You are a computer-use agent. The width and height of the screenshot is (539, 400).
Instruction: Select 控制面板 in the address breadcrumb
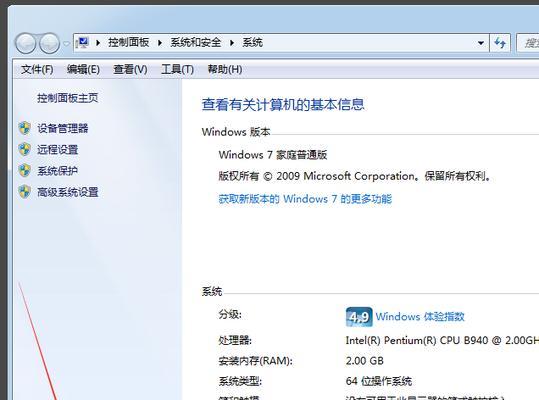click(x=129, y=43)
